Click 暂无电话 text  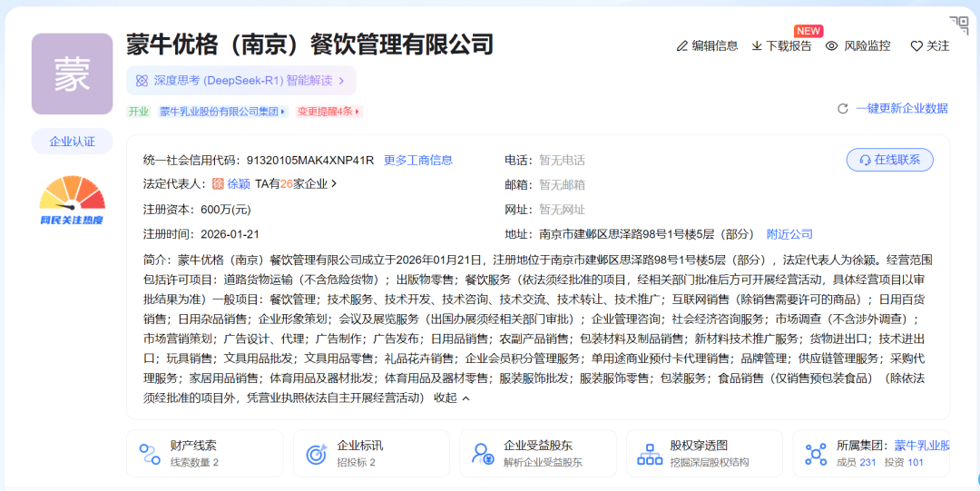[x=562, y=160]
